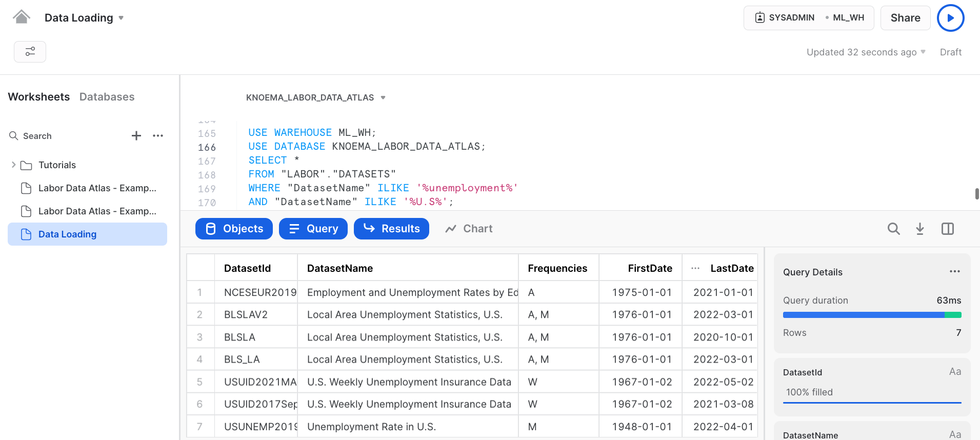Toggle the Query pane button
The height and width of the screenshot is (440, 980).
pos(313,229)
